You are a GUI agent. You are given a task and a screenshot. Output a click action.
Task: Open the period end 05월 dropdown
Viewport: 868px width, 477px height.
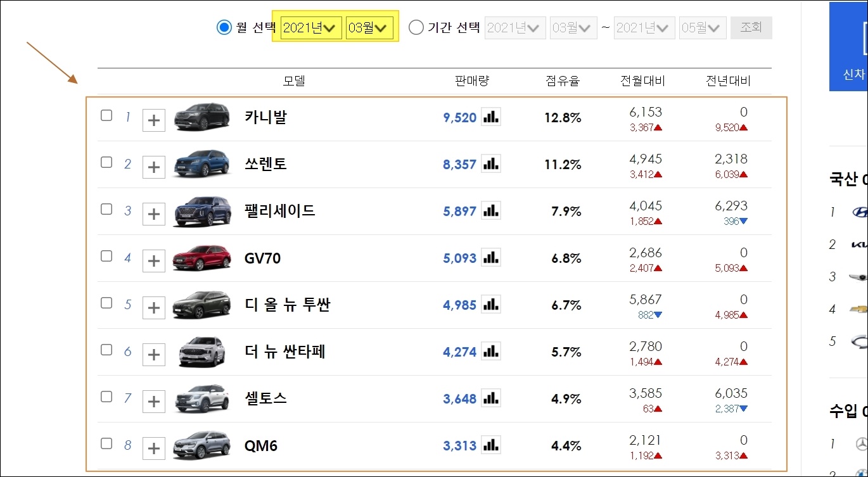click(x=703, y=28)
